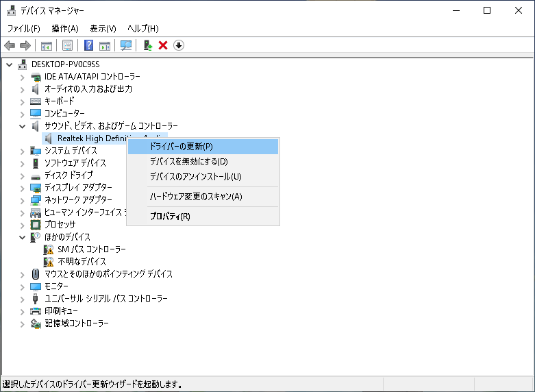Select the システム デバイス label
This screenshot has width=535, height=392.
coord(71,151)
